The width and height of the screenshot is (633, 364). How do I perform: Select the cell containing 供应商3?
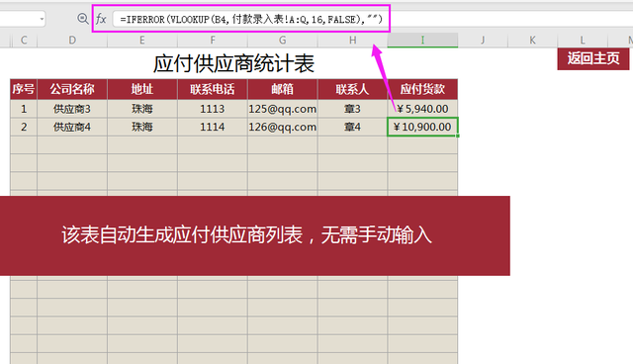coord(72,109)
